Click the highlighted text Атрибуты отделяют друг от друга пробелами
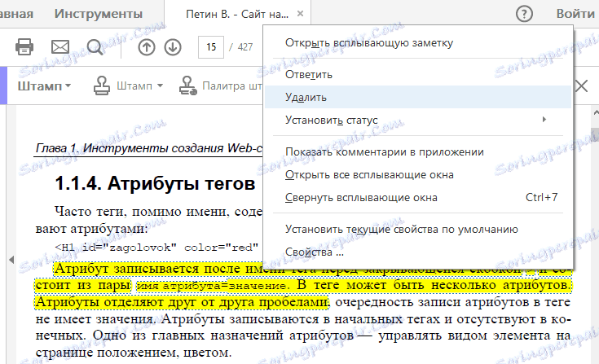This screenshot has height=364, width=599. pyautogui.click(x=182, y=302)
